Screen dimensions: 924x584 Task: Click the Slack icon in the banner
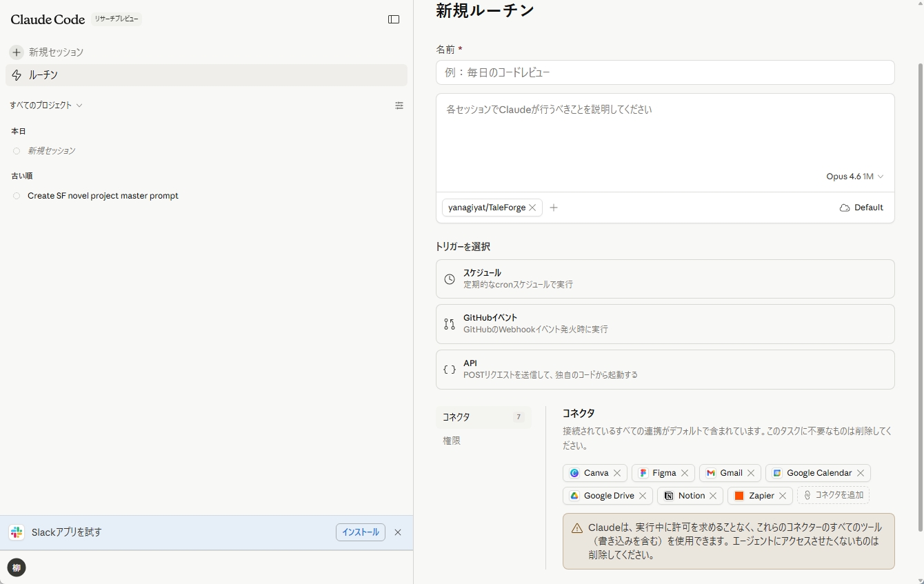pyautogui.click(x=16, y=532)
